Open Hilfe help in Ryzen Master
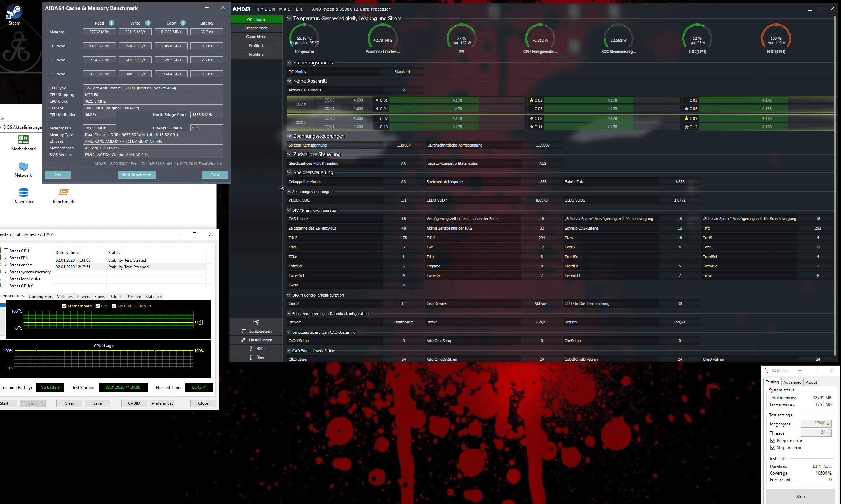Image resolution: width=841 pixels, height=504 pixels. 256,349
